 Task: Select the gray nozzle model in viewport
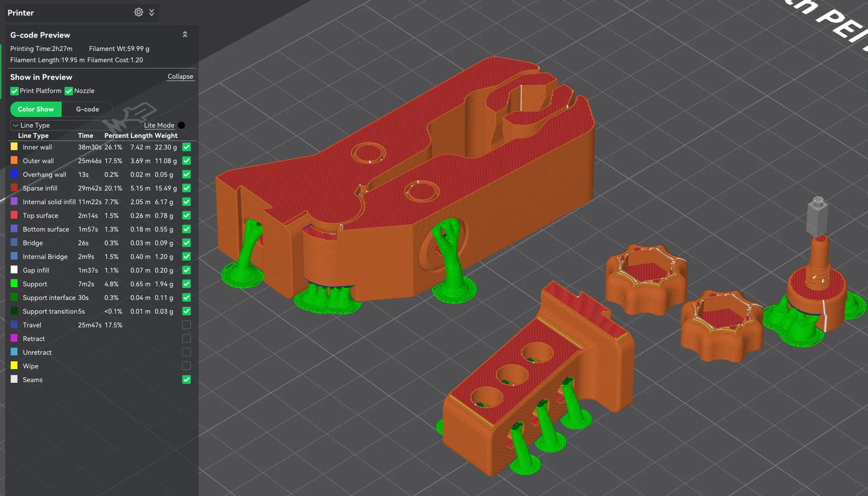[817, 217]
